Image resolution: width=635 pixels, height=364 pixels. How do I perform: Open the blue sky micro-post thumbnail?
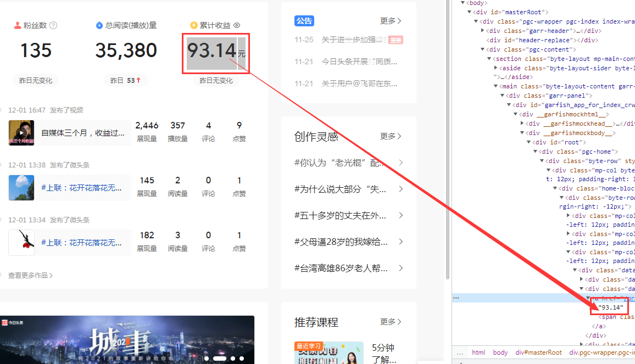tap(21, 188)
